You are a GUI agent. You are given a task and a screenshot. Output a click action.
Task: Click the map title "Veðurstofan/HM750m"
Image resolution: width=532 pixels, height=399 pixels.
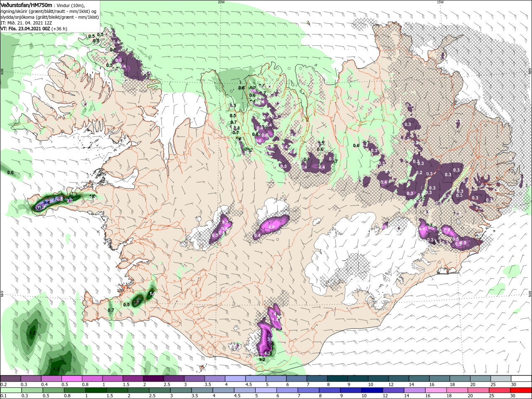[x=27, y=5]
